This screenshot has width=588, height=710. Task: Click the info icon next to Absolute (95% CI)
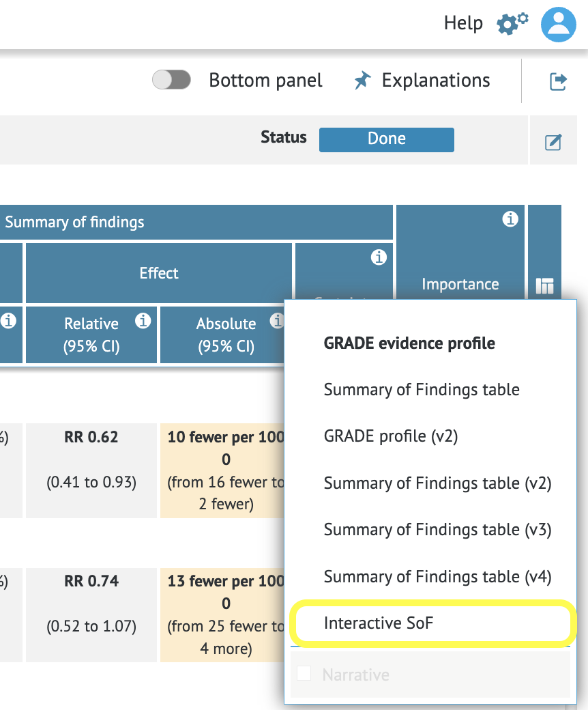(277, 321)
